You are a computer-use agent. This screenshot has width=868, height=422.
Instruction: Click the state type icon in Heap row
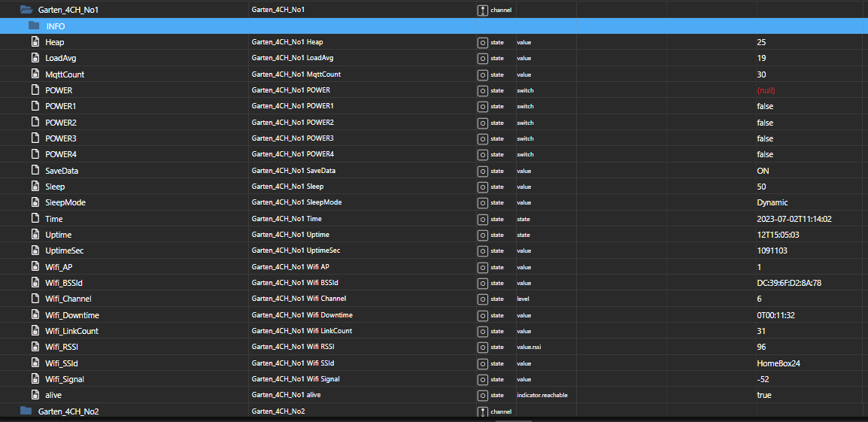pos(482,42)
